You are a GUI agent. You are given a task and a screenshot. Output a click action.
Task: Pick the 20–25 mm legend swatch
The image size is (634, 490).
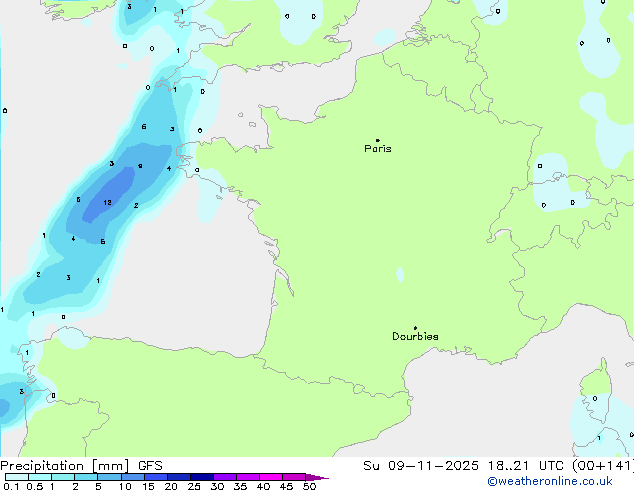(178, 477)
